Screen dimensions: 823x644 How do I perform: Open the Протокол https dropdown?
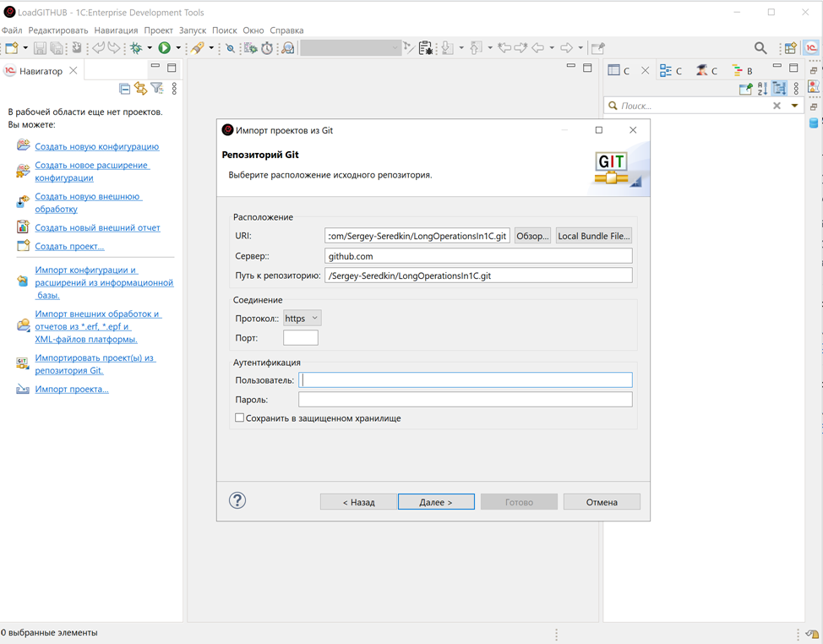[302, 318]
